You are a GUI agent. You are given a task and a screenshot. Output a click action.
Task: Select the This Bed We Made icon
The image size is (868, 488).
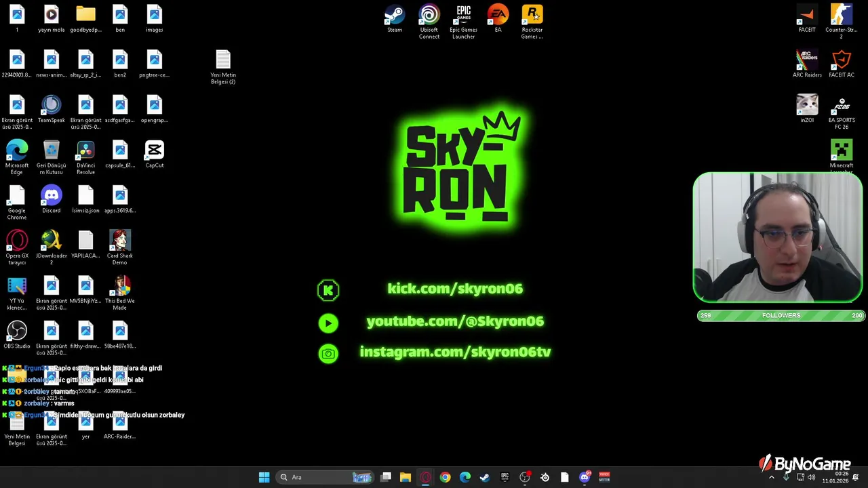pyautogui.click(x=120, y=293)
